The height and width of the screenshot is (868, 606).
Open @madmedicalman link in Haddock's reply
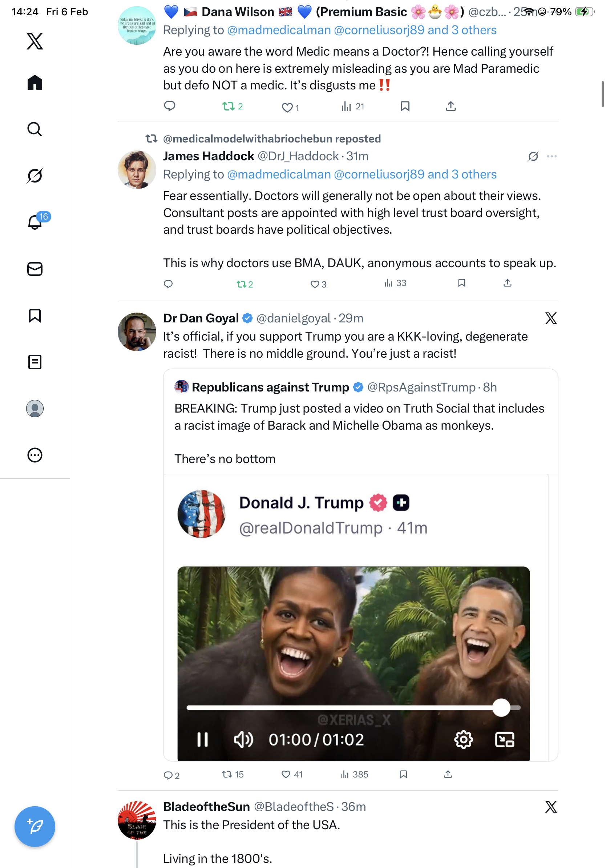pyautogui.click(x=279, y=174)
